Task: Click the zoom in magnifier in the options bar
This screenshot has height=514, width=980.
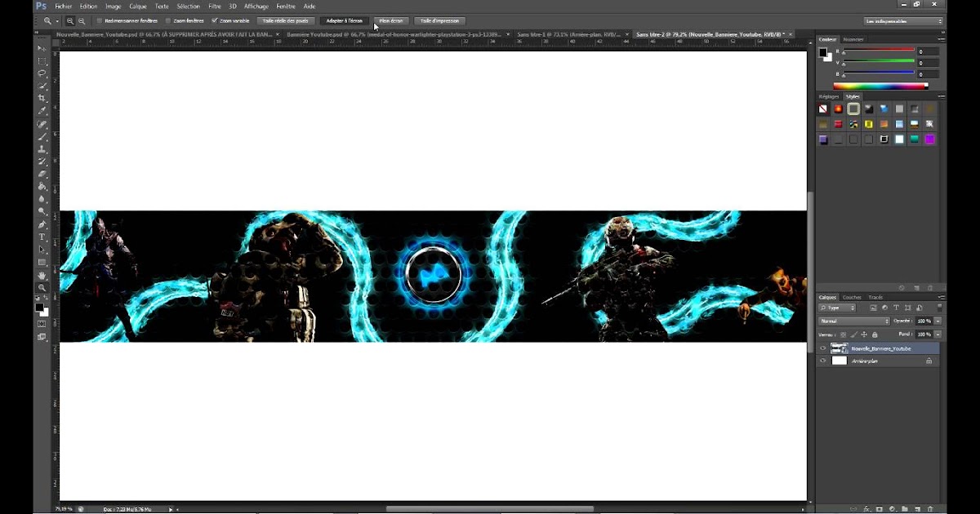Action: click(x=70, y=20)
